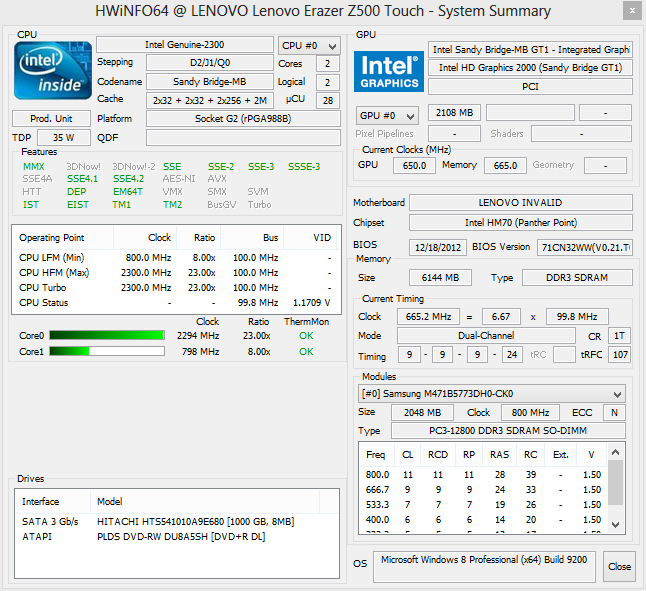Click the Model column header in Drives

tap(110, 501)
